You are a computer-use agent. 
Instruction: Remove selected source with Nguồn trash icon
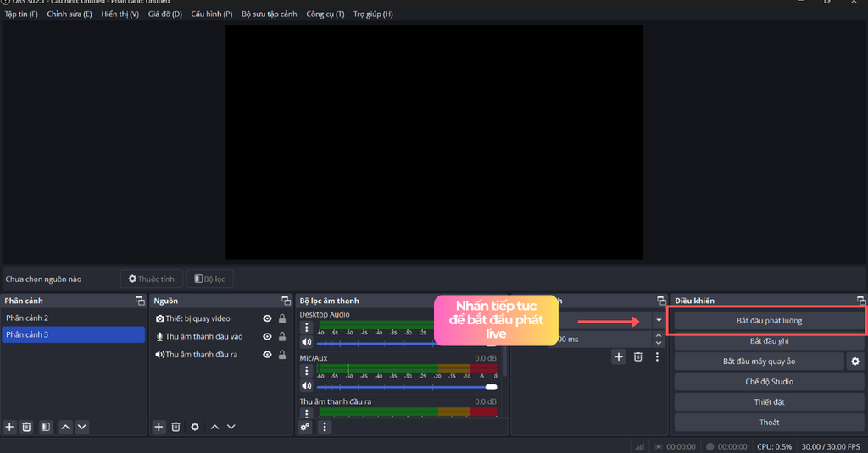(x=176, y=427)
